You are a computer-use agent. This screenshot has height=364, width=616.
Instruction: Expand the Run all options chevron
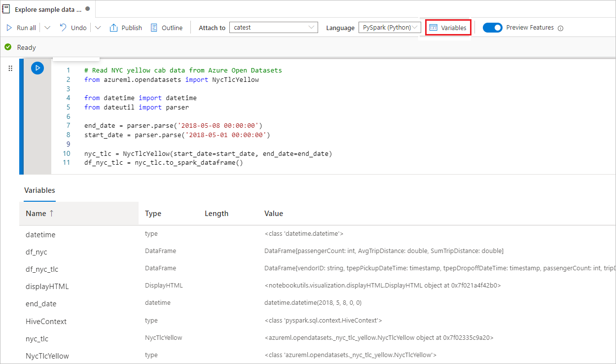47,28
